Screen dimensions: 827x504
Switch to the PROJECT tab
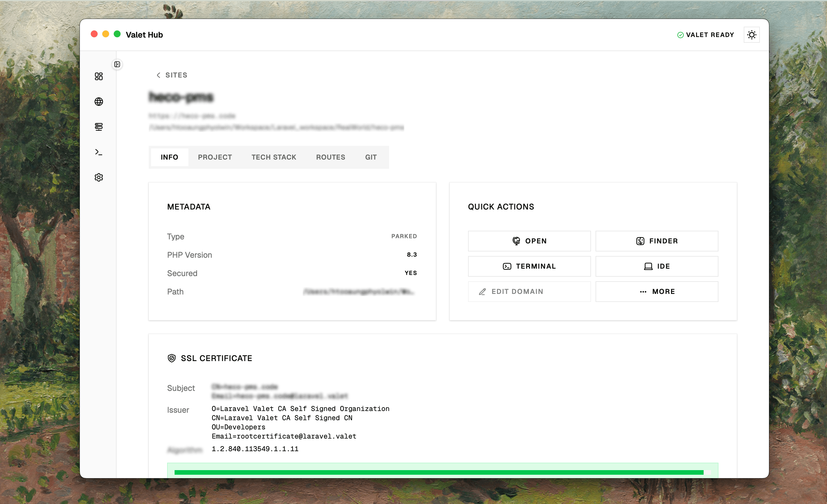tap(215, 157)
